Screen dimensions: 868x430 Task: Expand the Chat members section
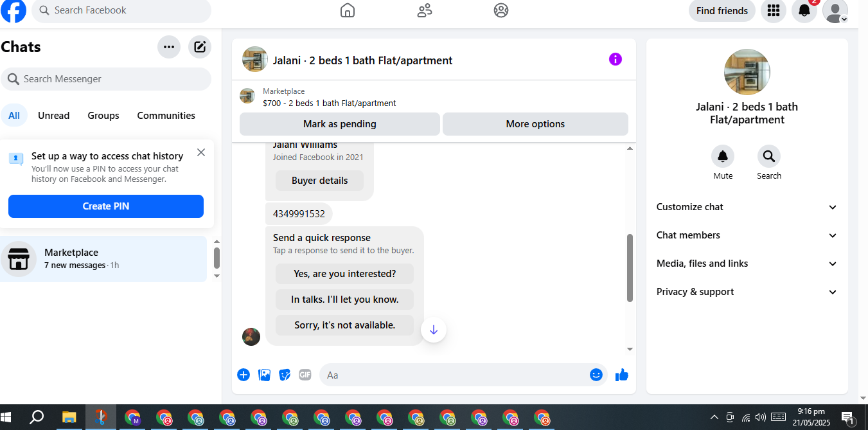[747, 235]
